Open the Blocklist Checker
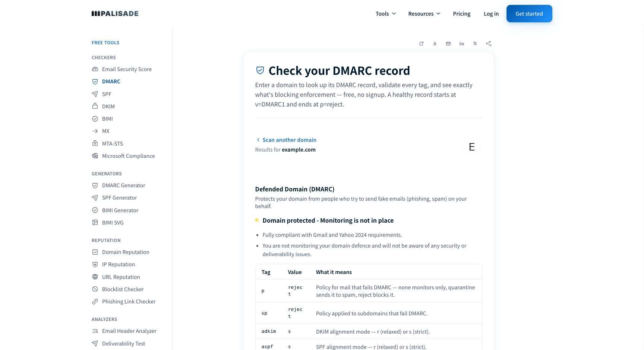This screenshot has width=644, height=350. point(123,289)
